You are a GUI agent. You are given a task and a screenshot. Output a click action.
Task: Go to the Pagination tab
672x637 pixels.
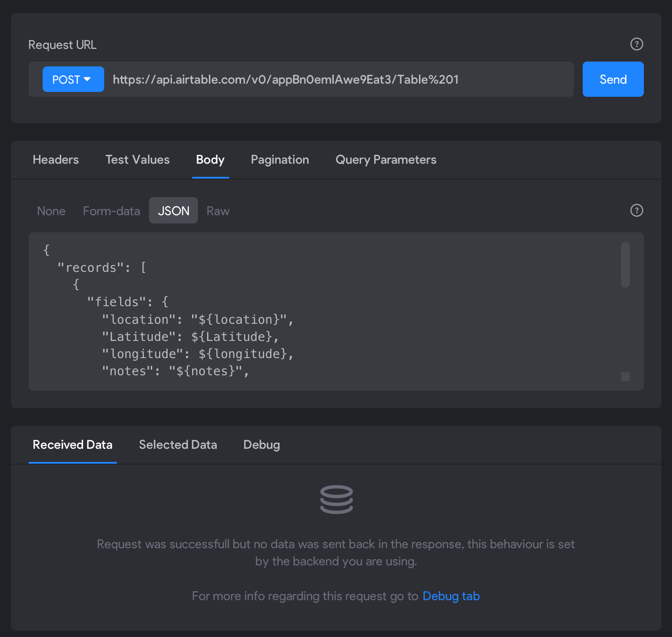[x=280, y=160]
